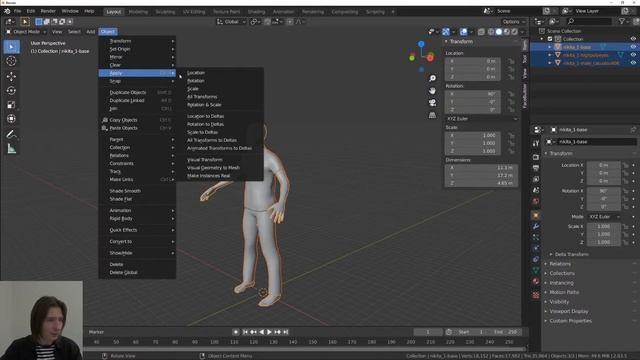Select solid viewport shading mode
The height and width of the screenshot is (360, 640).
point(499,32)
